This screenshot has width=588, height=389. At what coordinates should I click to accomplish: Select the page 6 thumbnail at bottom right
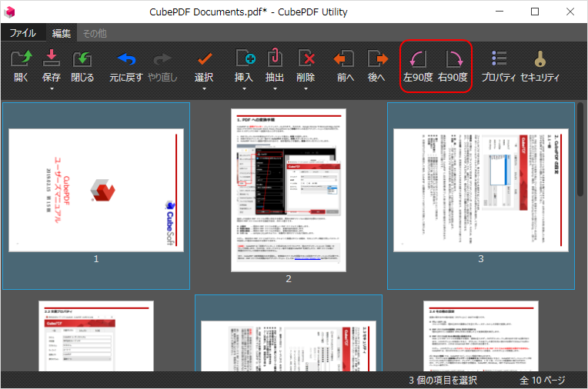[x=481, y=336]
